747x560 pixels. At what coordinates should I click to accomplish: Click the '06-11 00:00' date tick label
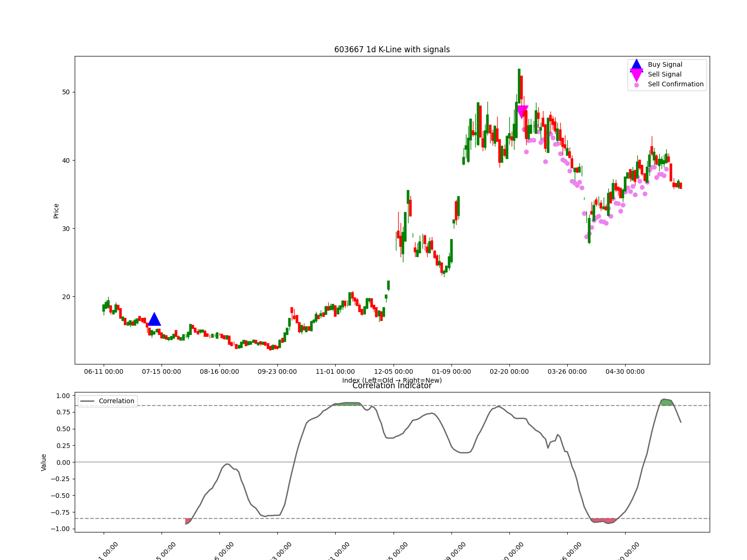coord(104,371)
